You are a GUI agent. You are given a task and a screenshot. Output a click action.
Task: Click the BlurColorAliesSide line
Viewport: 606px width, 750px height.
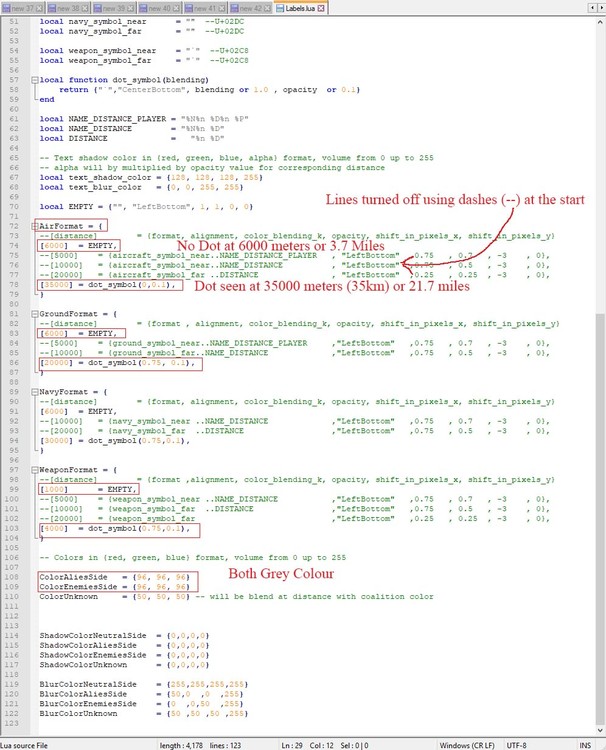coord(142,694)
